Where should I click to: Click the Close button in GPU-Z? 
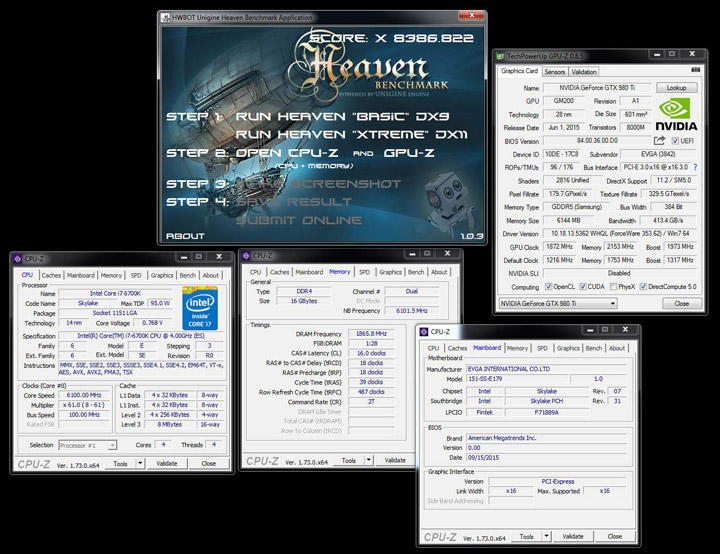click(x=681, y=303)
